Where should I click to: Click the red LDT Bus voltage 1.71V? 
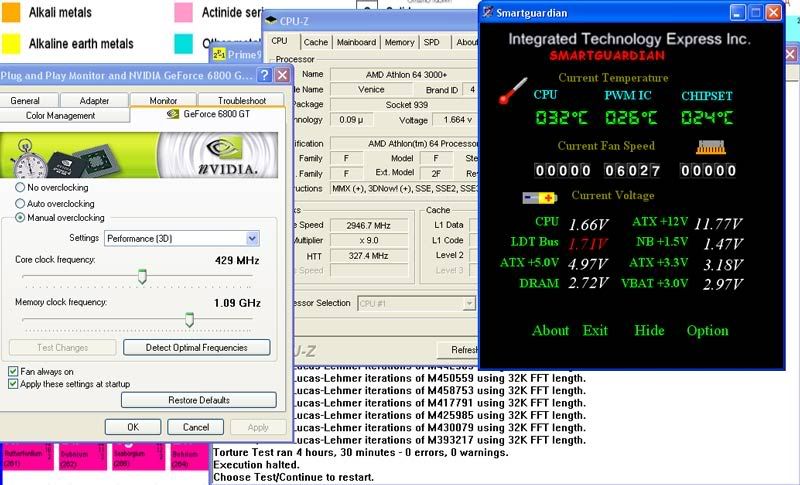(x=588, y=244)
